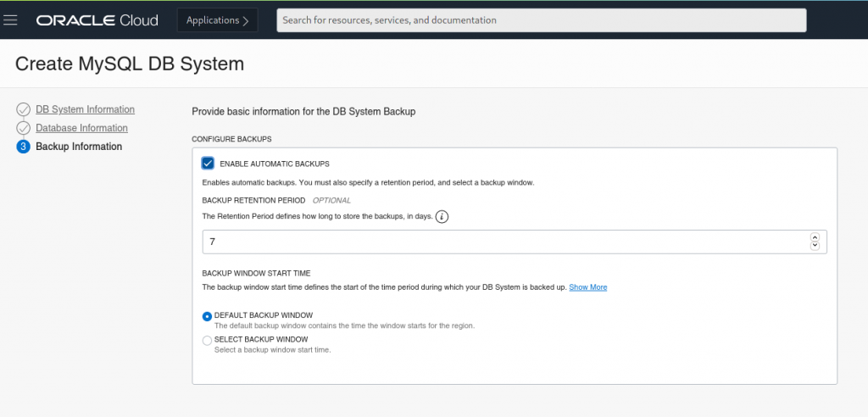The width and height of the screenshot is (868, 417).
Task: Click the DB System Information checkmark icon
Action: 23,109
